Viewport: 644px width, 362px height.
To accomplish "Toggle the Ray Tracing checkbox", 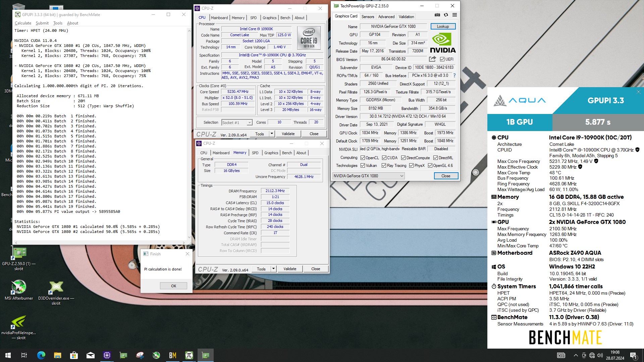I will [x=384, y=166].
